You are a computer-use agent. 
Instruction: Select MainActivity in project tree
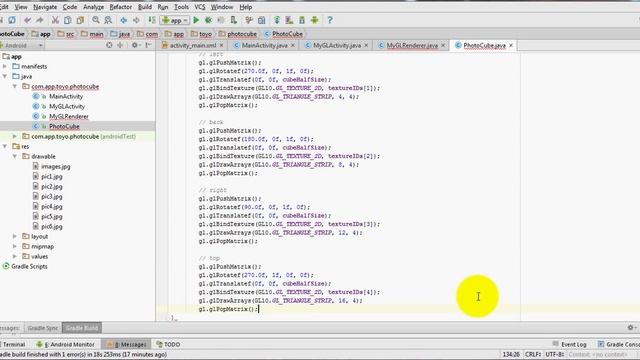(66, 96)
